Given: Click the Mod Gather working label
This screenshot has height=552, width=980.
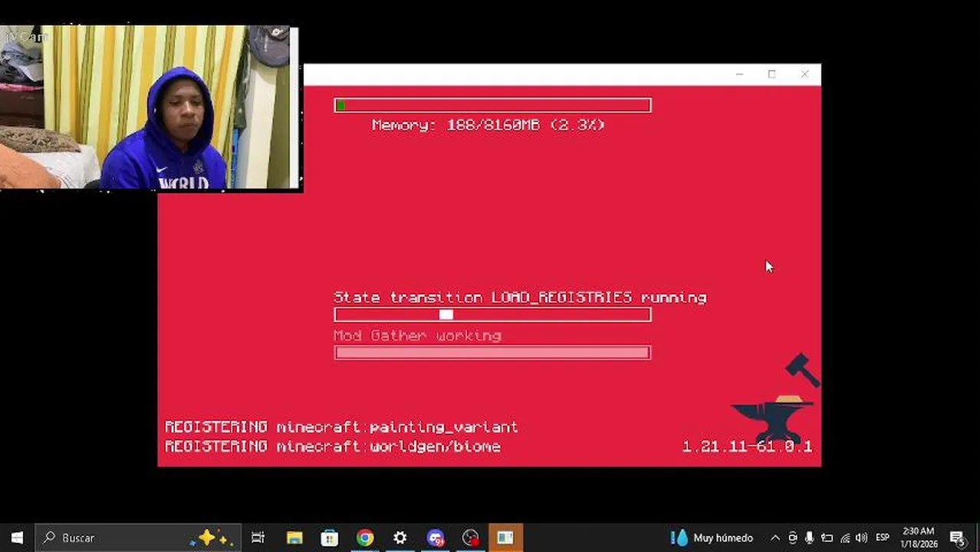Looking at the screenshot, I should pyautogui.click(x=417, y=336).
